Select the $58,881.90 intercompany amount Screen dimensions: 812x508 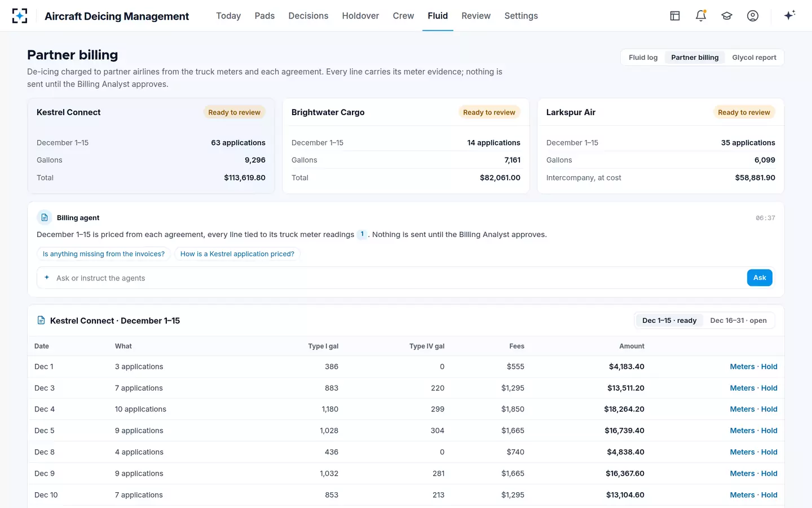coord(755,178)
